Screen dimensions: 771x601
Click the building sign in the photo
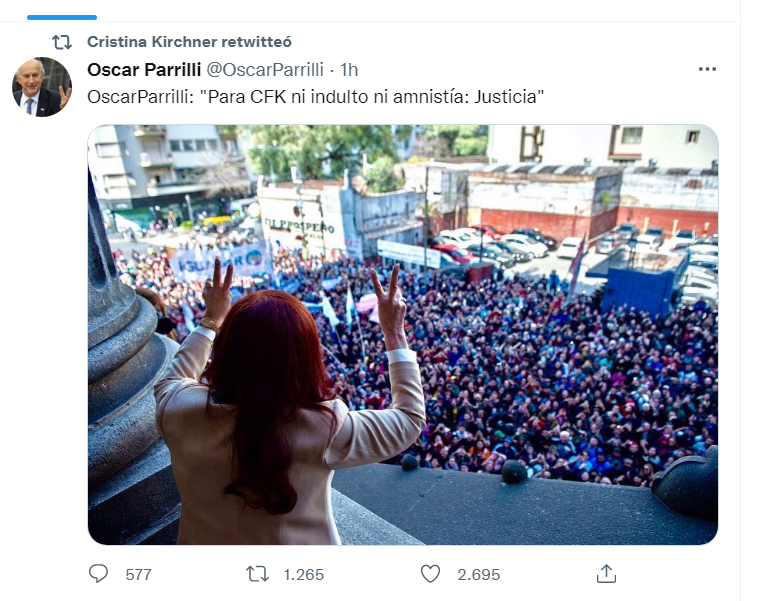point(301,227)
